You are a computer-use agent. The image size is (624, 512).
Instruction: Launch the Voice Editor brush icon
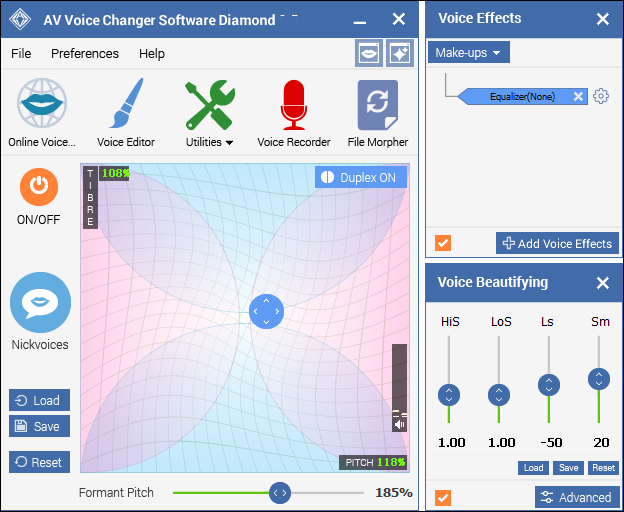point(126,103)
